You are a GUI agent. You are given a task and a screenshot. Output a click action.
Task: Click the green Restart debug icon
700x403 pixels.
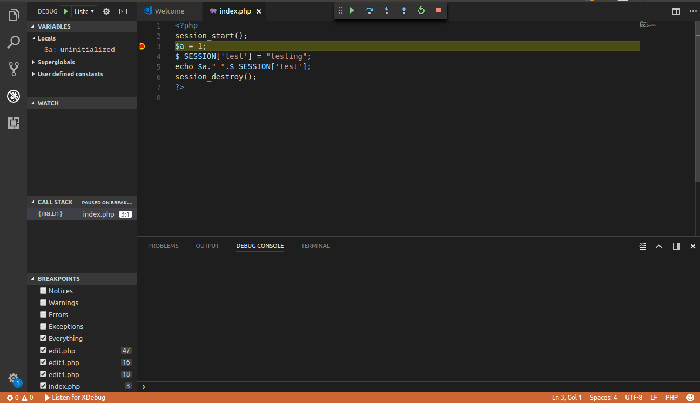click(x=421, y=10)
